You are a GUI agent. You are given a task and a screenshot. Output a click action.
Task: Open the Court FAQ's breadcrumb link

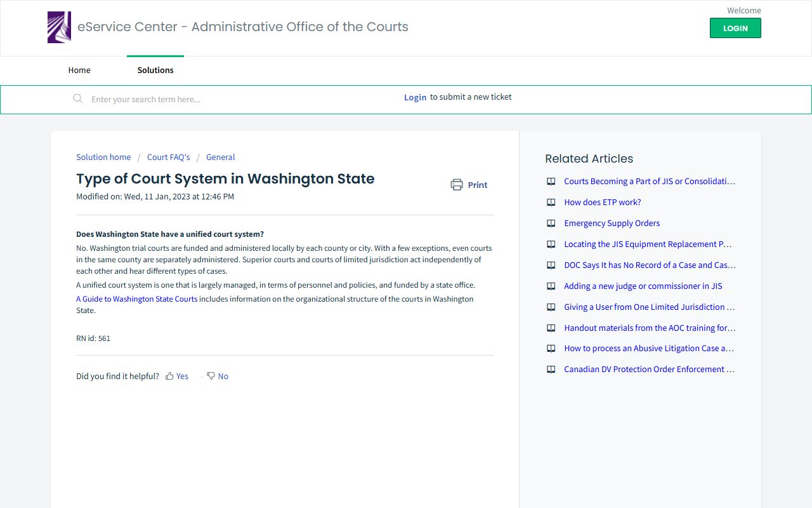tap(169, 157)
